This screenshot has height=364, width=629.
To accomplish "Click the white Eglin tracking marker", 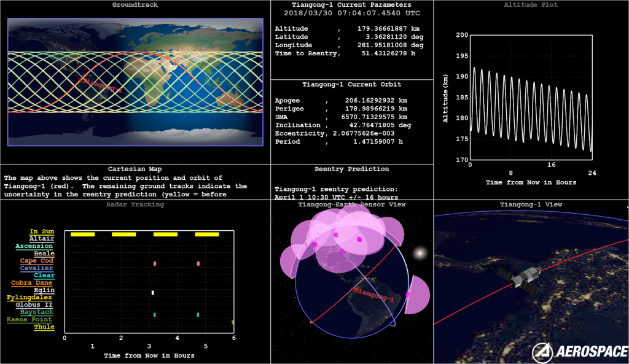I will pyautogui.click(x=153, y=293).
